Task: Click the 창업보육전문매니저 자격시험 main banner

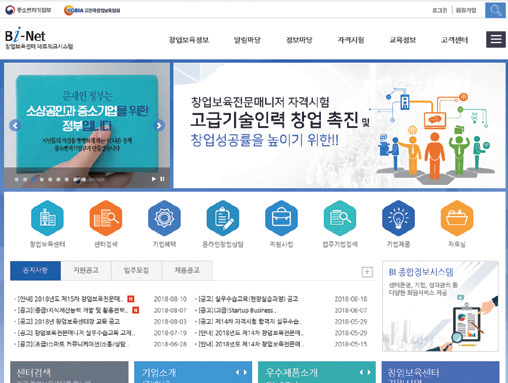Action: (x=339, y=125)
